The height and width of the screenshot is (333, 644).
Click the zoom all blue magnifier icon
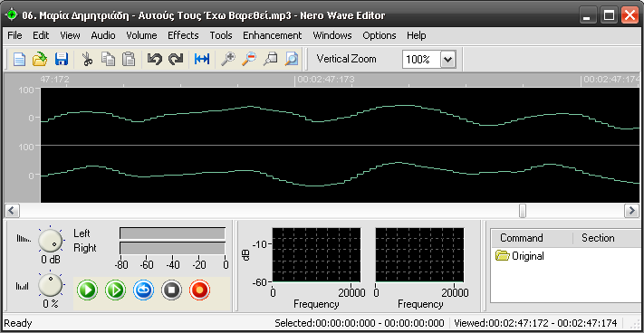(x=291, y=60)
